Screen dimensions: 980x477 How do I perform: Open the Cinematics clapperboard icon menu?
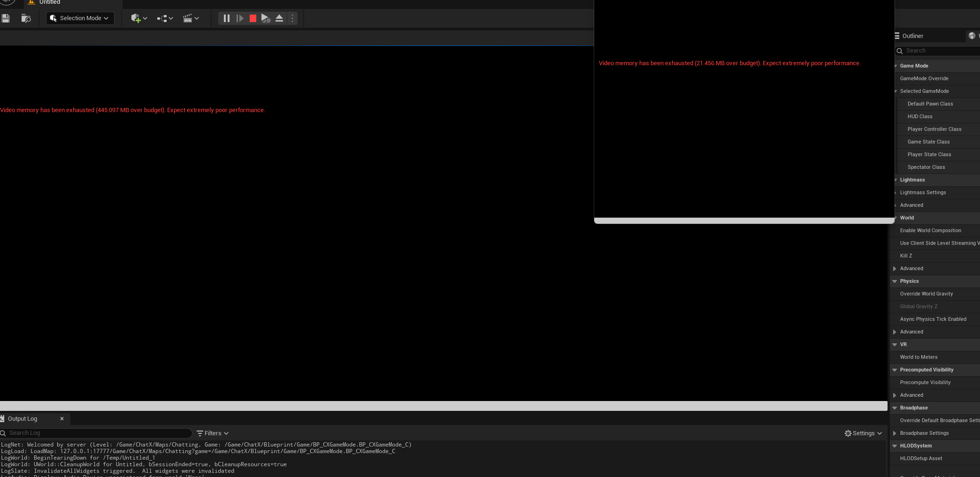pyautogui.click(x=188, y=18)
